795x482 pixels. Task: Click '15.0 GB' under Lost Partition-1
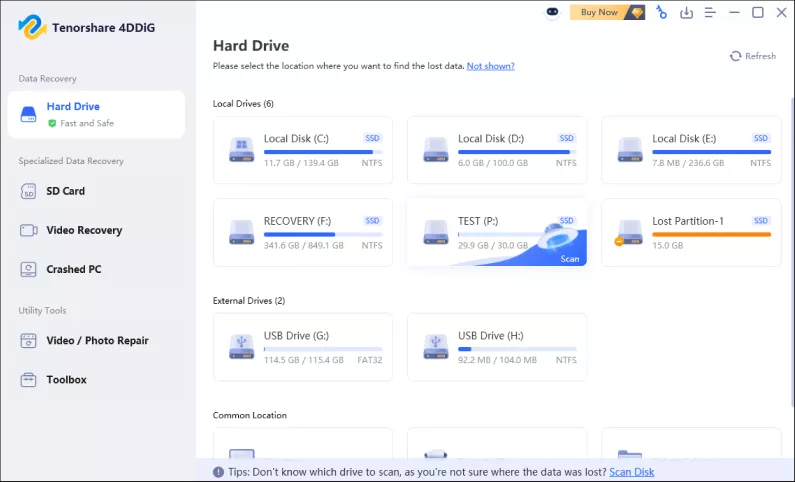point(667,245)
